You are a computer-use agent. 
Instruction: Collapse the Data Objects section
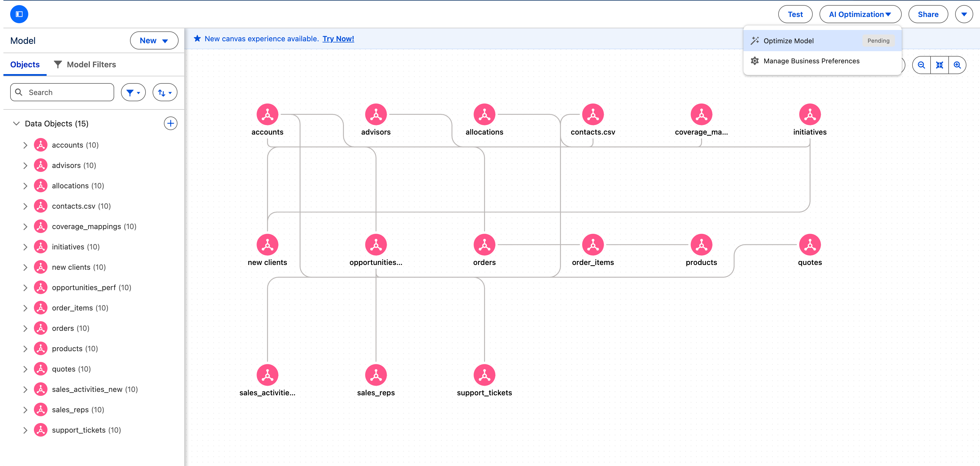16,123
